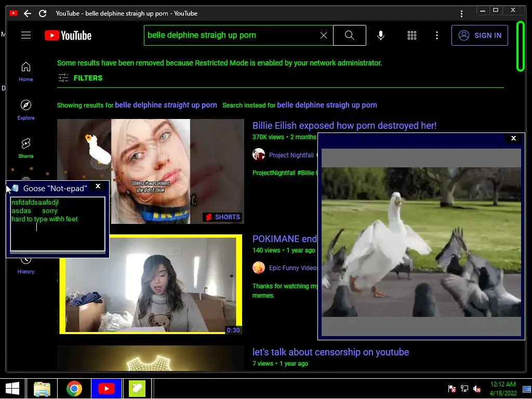This screenshot has height=399, width=532.
Task: Open Shorts in the left sidebar
Action: coord(26,148)
